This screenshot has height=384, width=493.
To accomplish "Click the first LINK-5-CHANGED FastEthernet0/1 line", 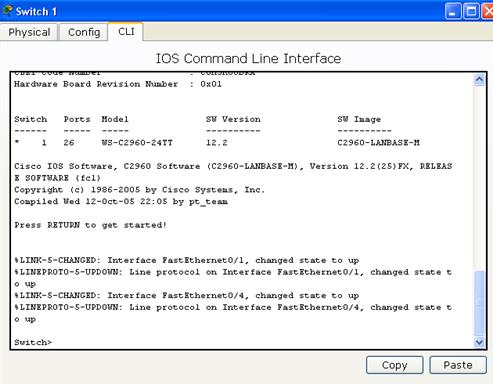I will pos(186,260).
